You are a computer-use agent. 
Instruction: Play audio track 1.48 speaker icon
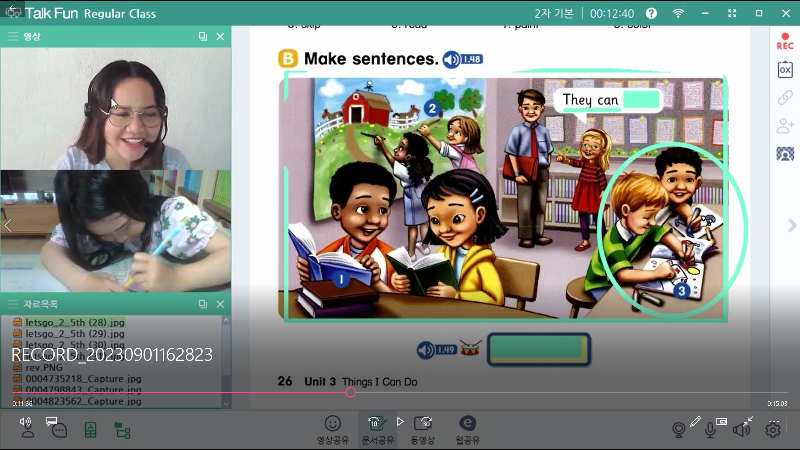click(452, 59)
